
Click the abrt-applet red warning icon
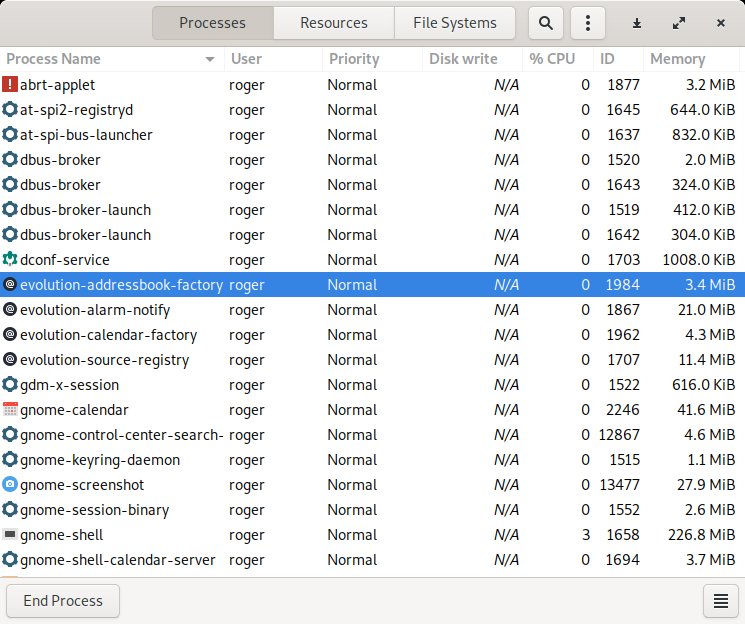point(10,85)
